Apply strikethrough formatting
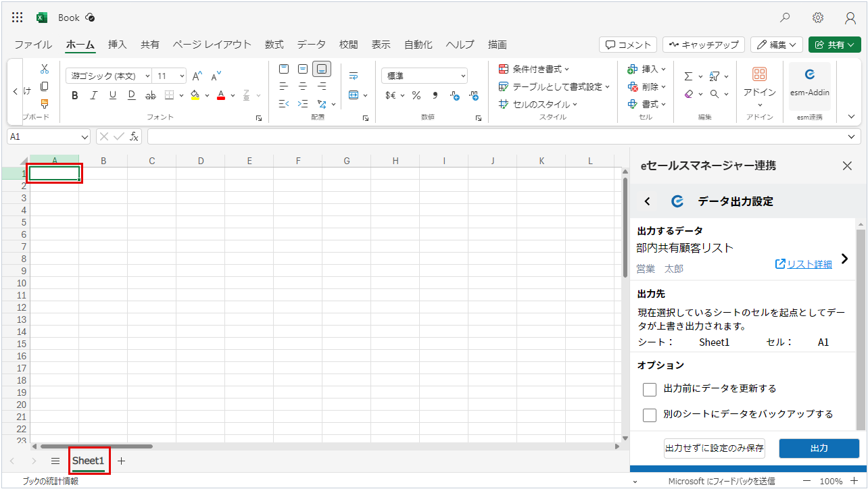Screen dimensions: 868x489 coord(151,95)
